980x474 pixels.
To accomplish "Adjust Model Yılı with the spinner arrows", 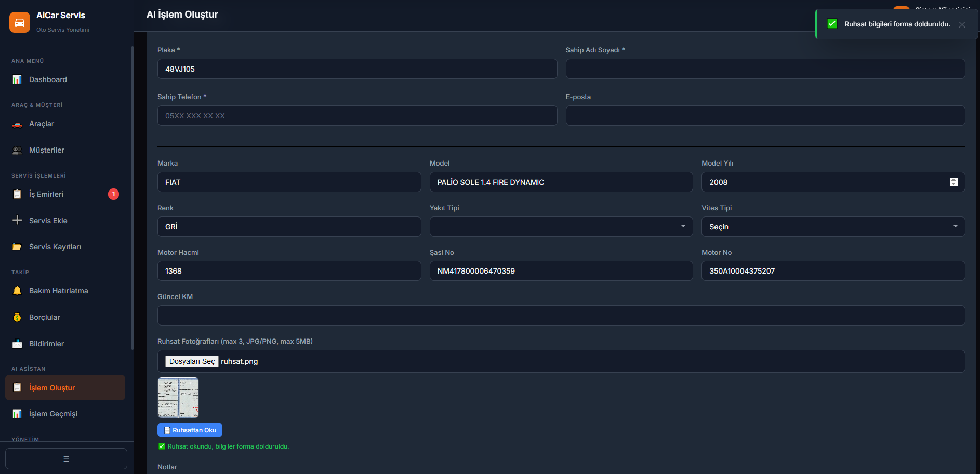I will (x=953, y=182).
